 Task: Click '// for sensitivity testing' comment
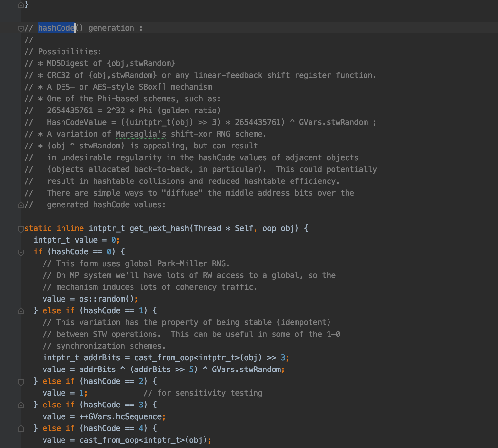[203, 393]
